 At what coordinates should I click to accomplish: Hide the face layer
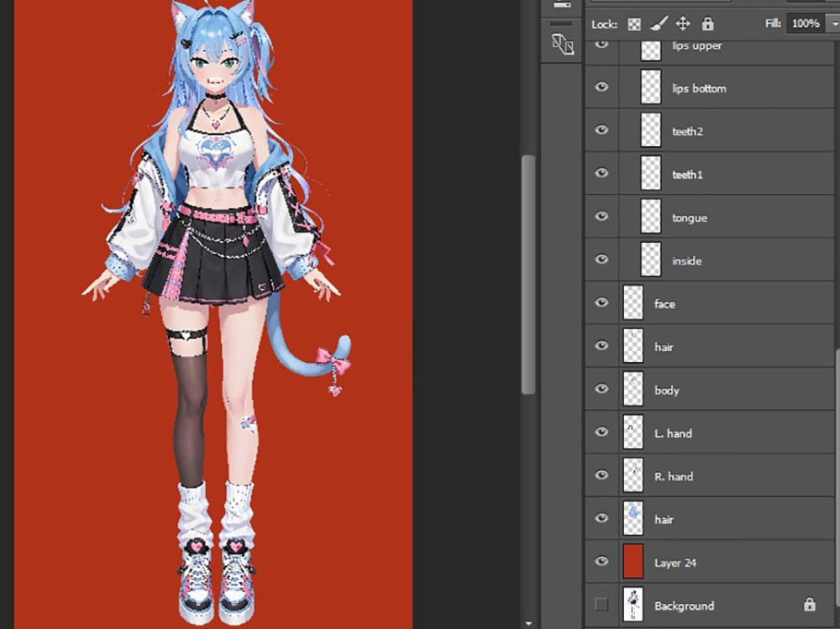601,302
